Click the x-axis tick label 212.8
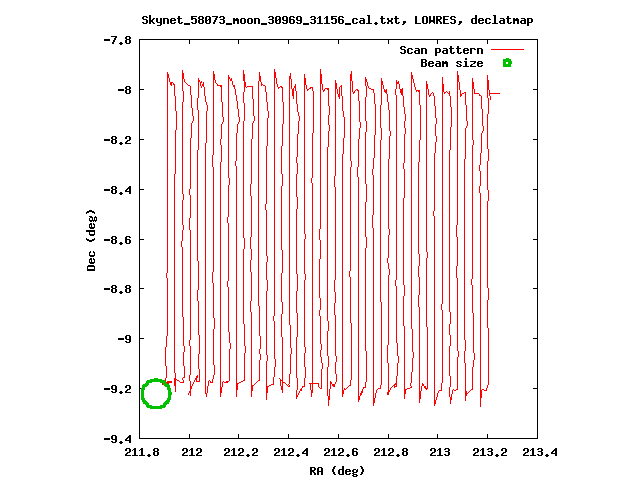This screenshot has width=640, height=480. click(391, 452)
